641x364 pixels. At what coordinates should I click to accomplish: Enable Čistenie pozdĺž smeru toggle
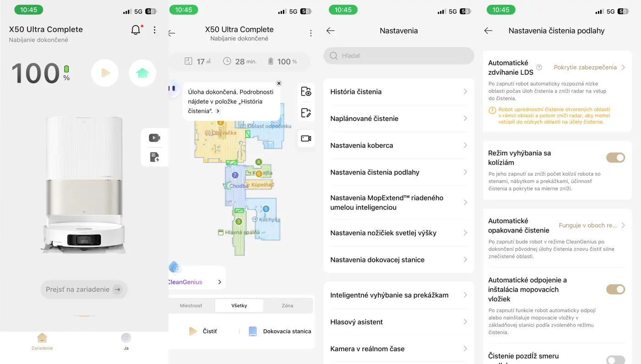tap(615, 359)
